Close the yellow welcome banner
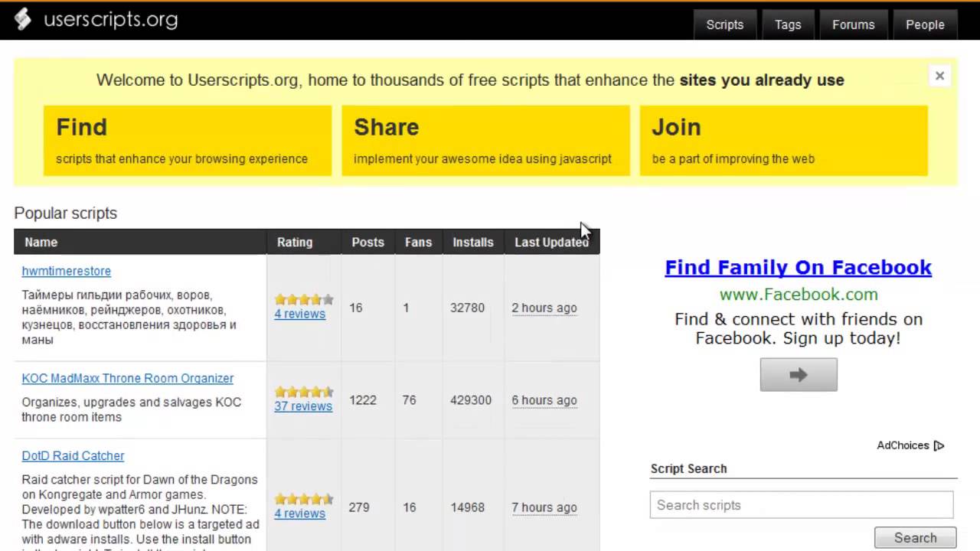The width and height of the screenshot is (980, 551). tap(939, 76)
